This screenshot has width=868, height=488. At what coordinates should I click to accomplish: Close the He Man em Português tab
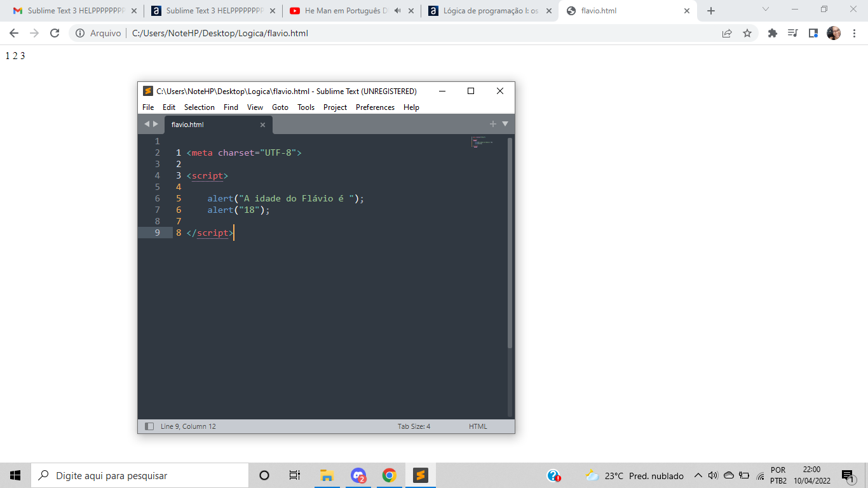click(x=411, y=11)
